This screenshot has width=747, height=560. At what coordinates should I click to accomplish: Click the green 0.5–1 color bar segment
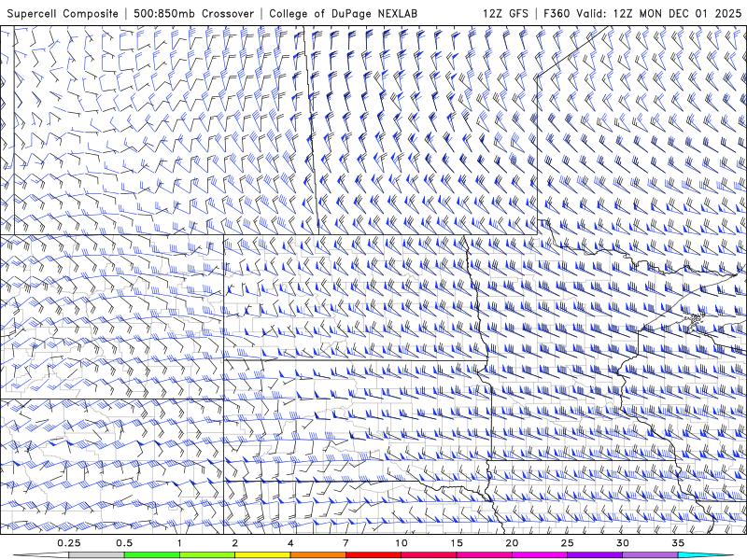click(x=151, y=555)
